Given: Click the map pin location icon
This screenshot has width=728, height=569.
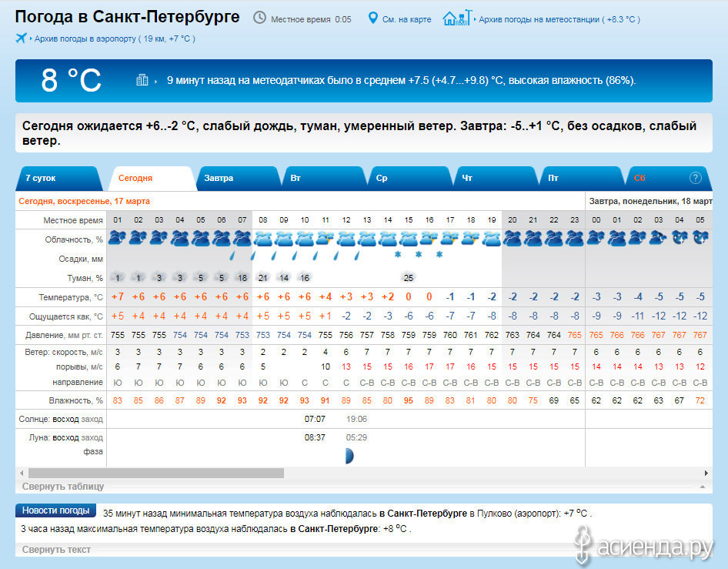Looking at the screenshot, I should pos(372,18).
